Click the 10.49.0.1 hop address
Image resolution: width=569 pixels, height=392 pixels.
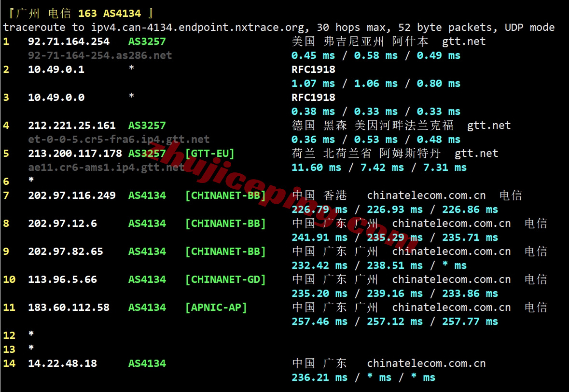pyautogui.click(x=56, y=70)
